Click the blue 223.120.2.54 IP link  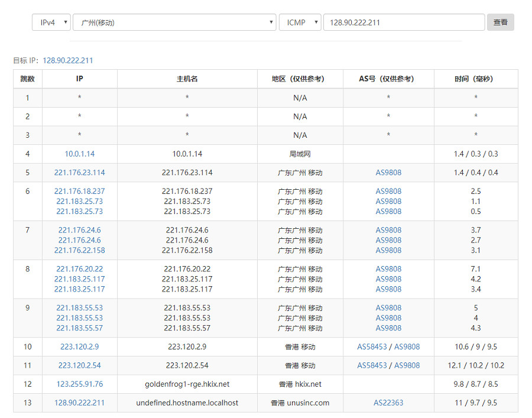pyautogui.click(x=80, y=365)
